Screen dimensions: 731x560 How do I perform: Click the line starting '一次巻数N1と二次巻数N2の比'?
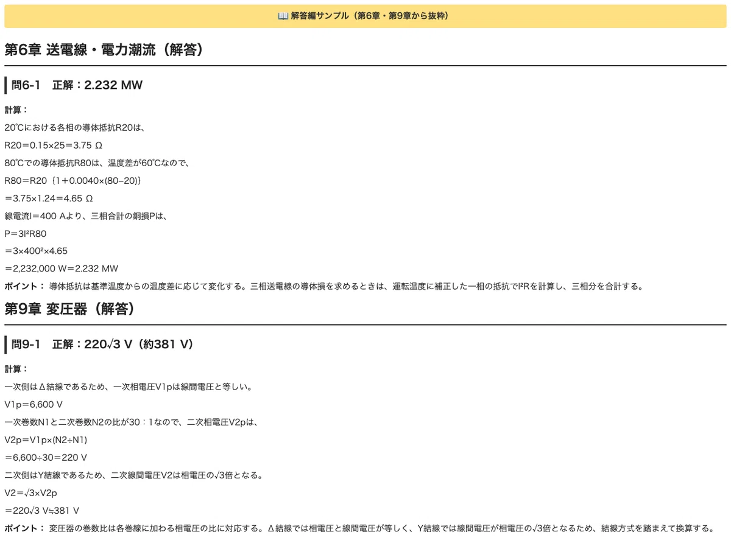click(x=132, y=422)
